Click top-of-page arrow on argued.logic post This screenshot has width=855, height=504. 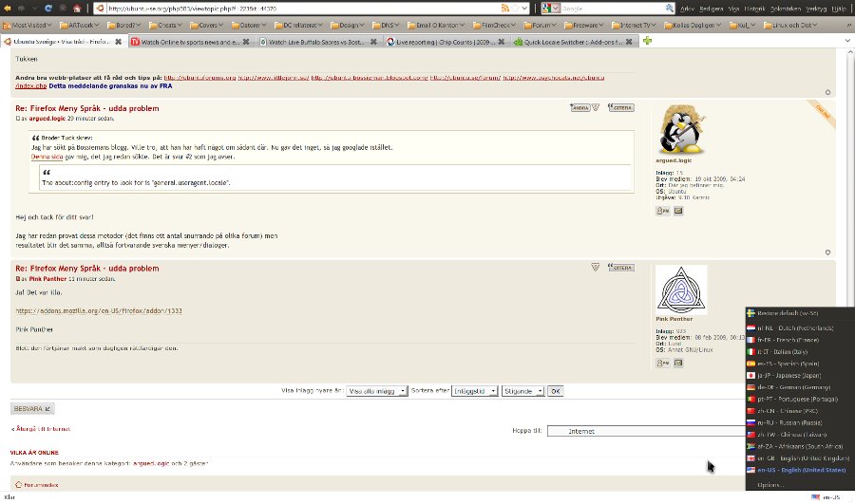click(x=827, y=252)
